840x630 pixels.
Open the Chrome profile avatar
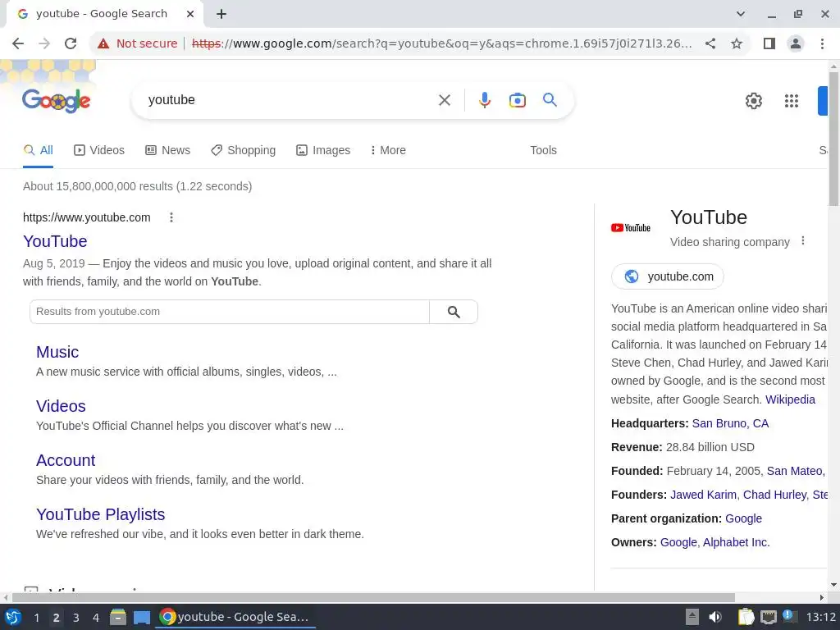coord(796,43)
